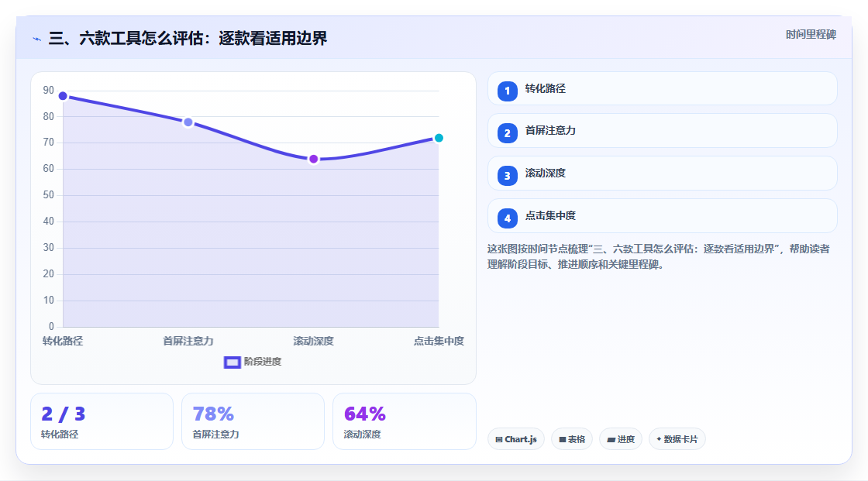
Task: Click the x-axis label 首屏注意力
Action: [188, 341]
